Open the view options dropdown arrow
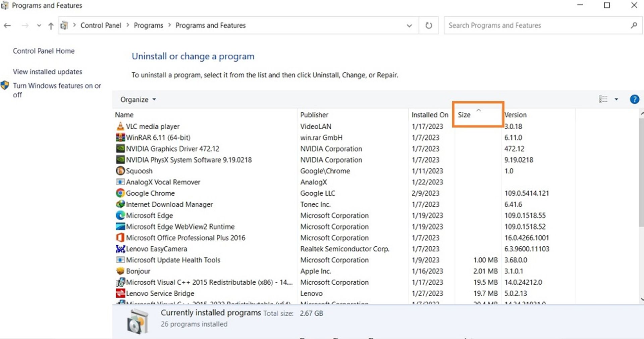The image size is (644, 339). tap(616, 99)
